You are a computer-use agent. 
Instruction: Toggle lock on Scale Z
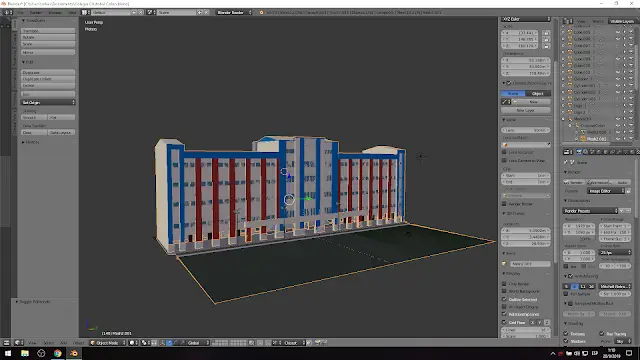pyautogui.click(x=547, y=46)
